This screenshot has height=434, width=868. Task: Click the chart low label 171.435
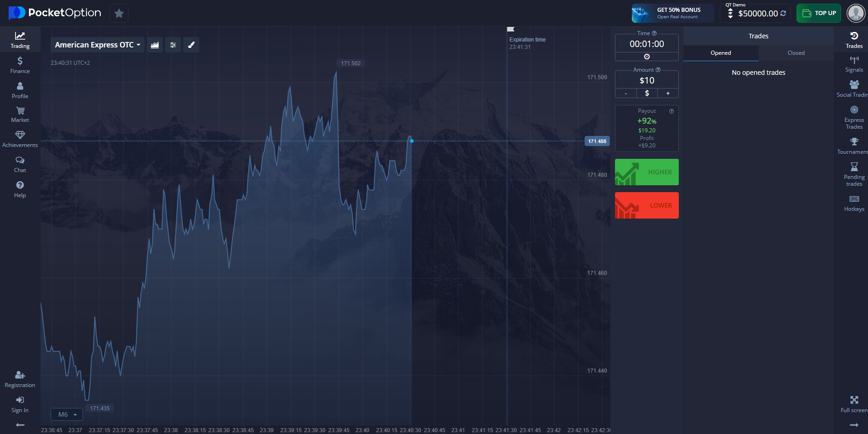coord(100,408)
